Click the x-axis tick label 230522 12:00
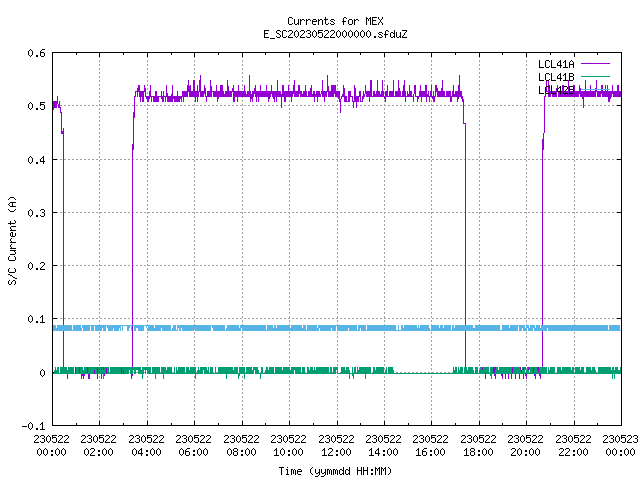Screen dimensions: 640x480 [x=336, y=445]
